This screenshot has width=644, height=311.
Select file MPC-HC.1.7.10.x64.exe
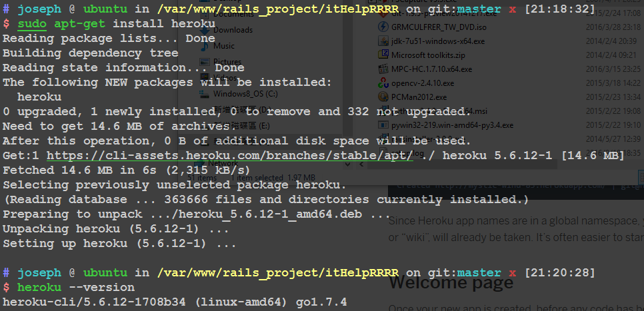tap(431, 69)
